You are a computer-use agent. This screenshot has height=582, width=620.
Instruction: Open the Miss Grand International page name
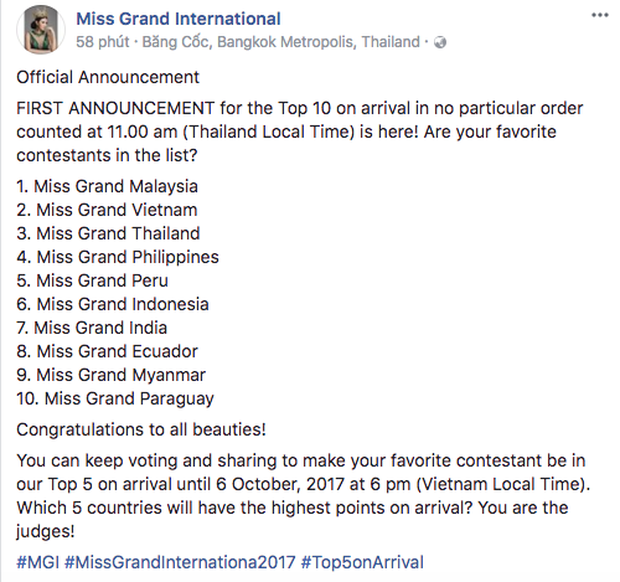178,19
